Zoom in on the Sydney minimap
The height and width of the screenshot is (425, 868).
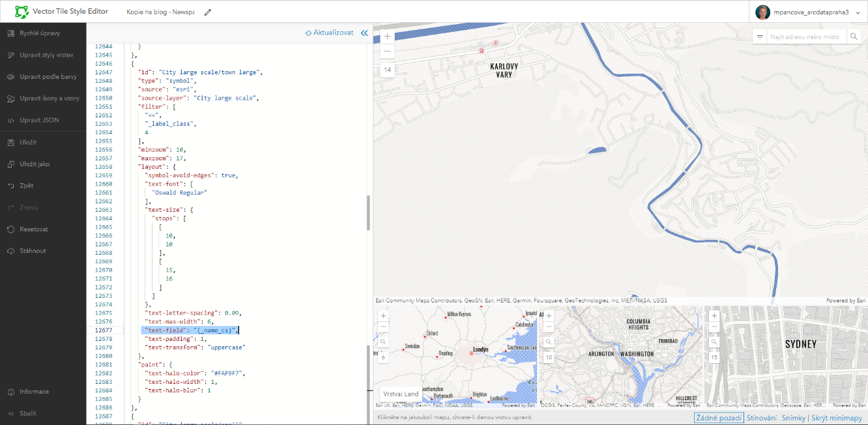(714, 315)
